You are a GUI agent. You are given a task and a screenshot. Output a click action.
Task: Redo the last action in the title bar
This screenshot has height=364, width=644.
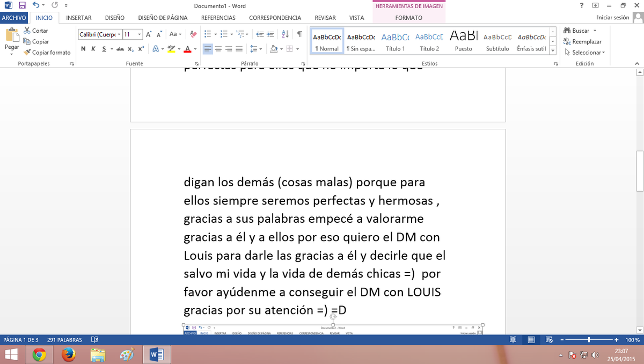click(54, 5)
